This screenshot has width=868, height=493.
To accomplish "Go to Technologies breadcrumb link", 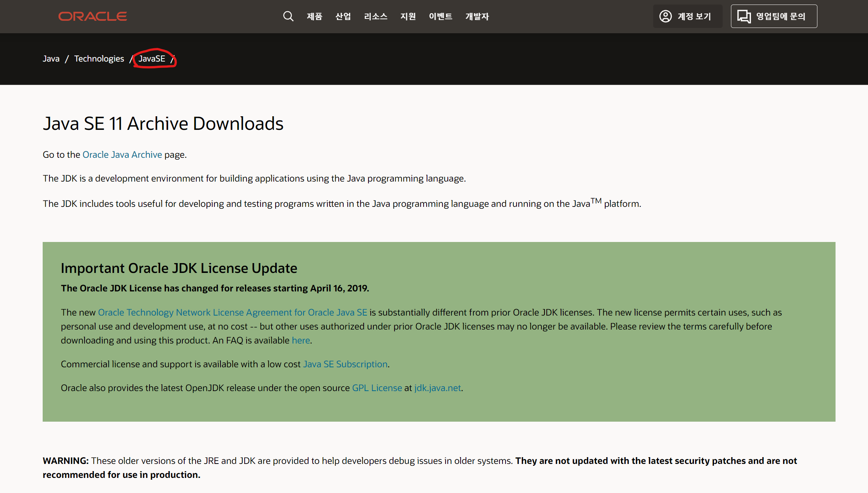I will click(x=99, y=59).
